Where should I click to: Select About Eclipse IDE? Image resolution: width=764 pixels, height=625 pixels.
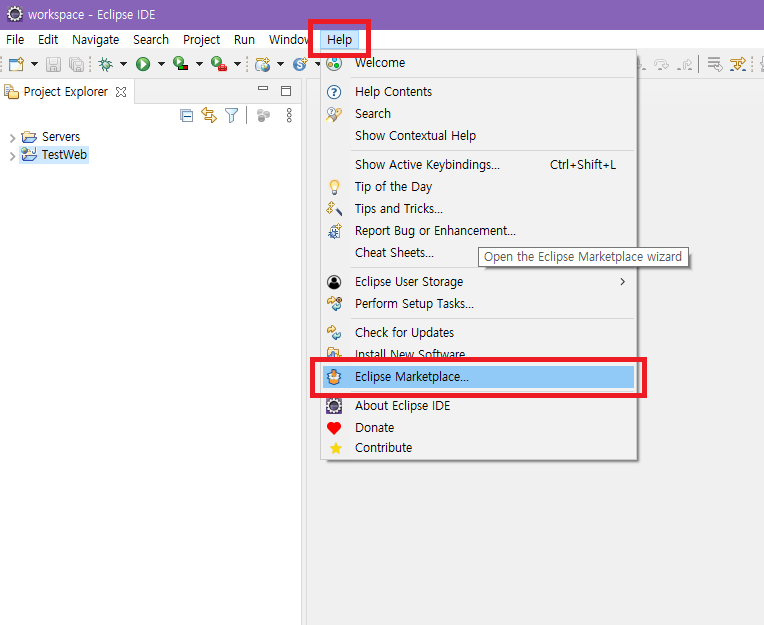[x=479, y=406]
